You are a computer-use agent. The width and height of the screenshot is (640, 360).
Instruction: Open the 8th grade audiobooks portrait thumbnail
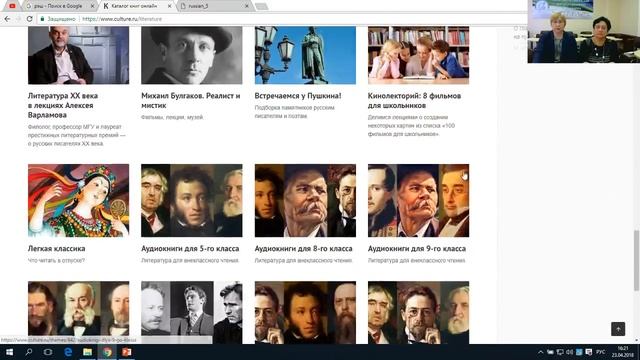click(305, 200)
